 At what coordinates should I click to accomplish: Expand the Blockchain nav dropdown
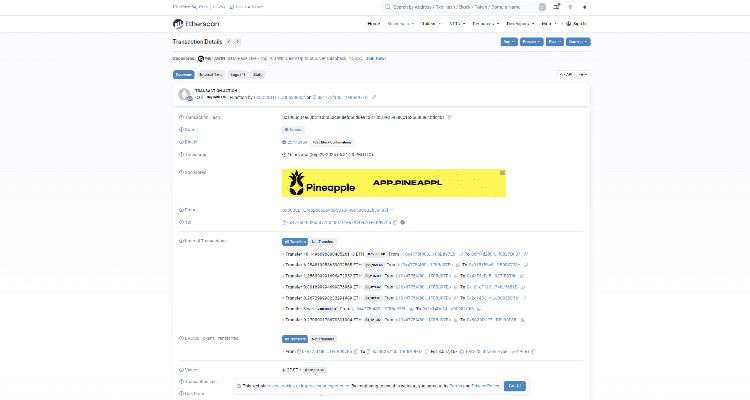point(400,23)
